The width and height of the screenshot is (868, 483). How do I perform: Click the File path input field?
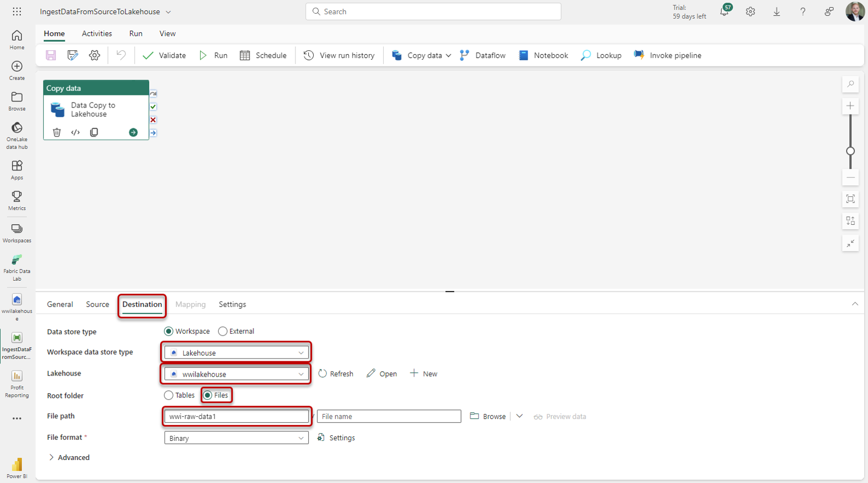236,417
